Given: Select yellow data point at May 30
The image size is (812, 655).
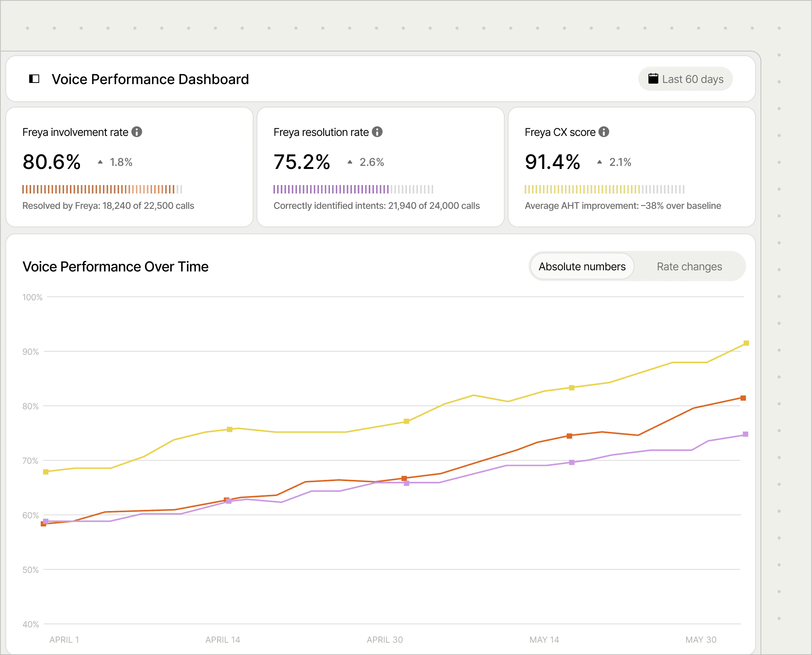Looking at the screenshot, I should pyautogui.click(x=746, y=343).
